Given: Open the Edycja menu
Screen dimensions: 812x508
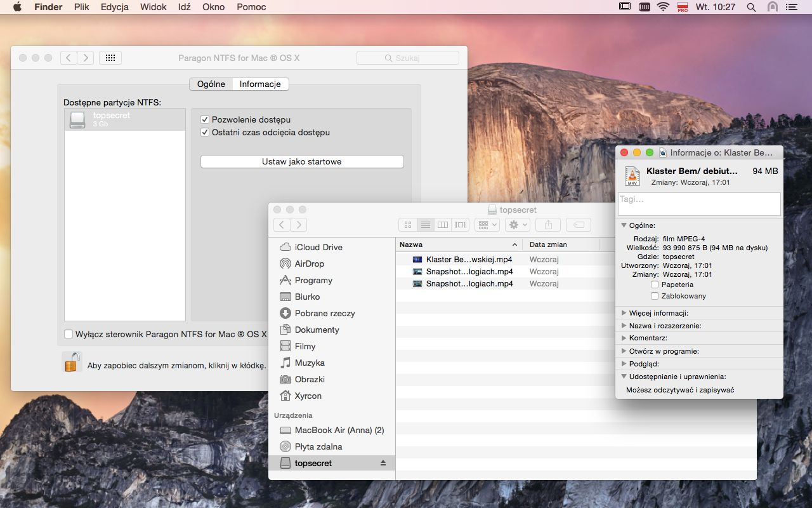Looking at the screenshot, I should pyautogui.click(x=114, y=7).
